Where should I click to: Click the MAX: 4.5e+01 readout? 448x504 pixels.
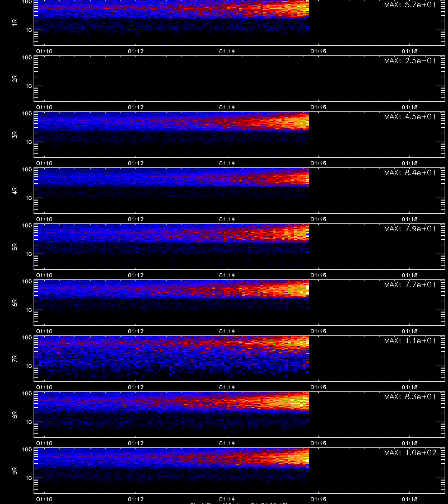(410, 116)
